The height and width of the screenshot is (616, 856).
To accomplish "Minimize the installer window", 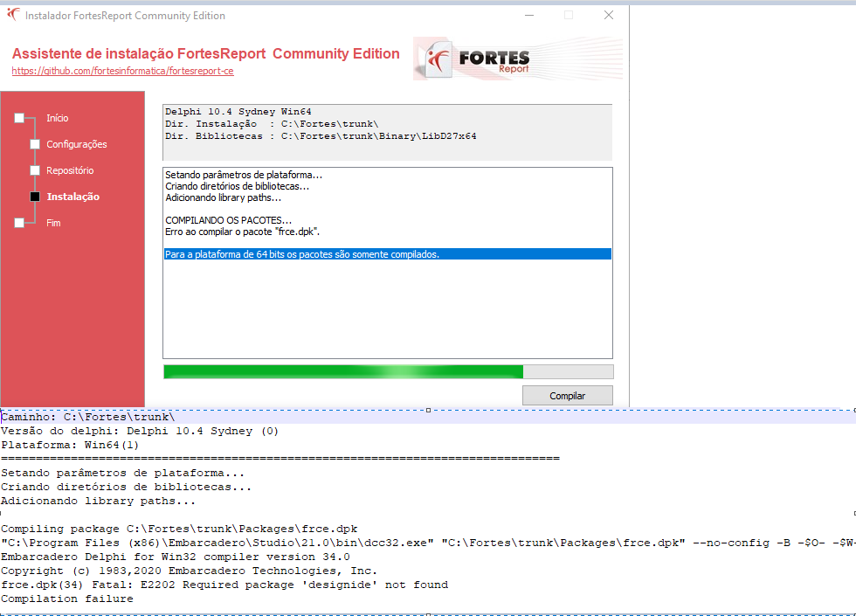I will [x=529, y=16].
